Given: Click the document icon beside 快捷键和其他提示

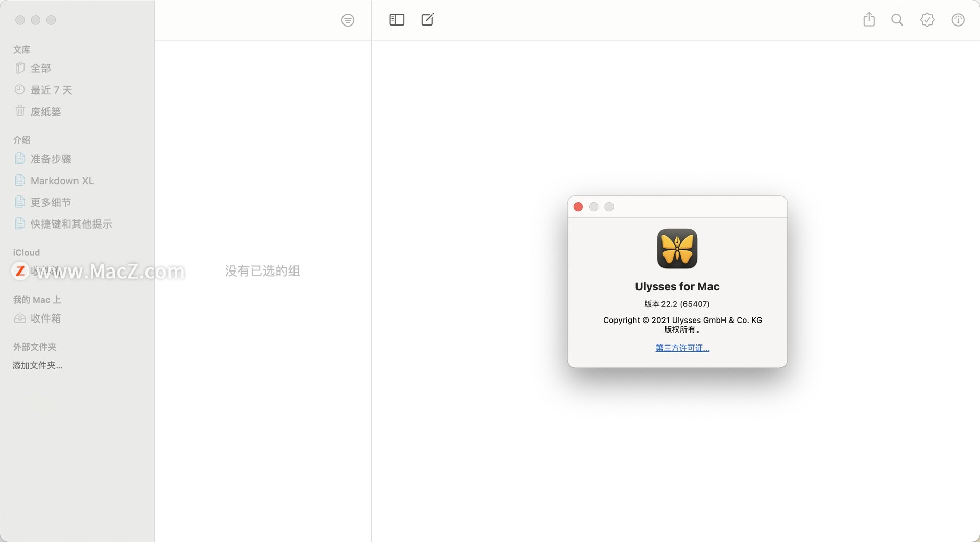Looking at the screenshot, I should tap(20, 223).
